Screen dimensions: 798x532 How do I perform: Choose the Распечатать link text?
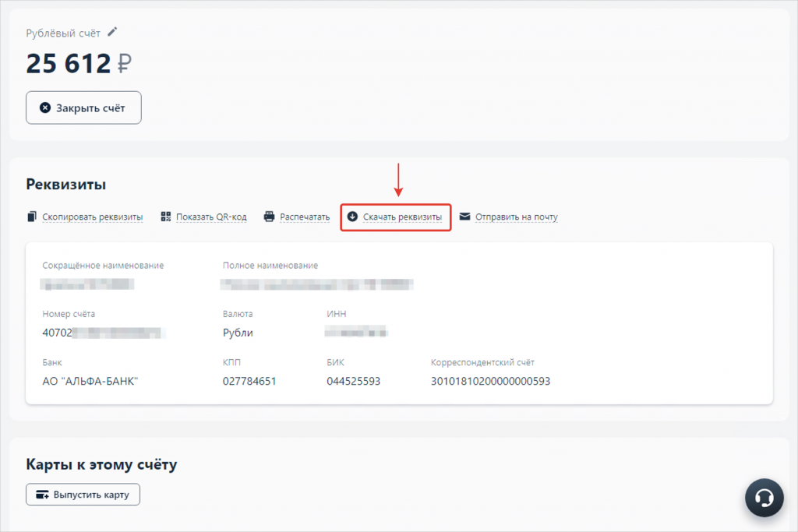coord(305,217)
